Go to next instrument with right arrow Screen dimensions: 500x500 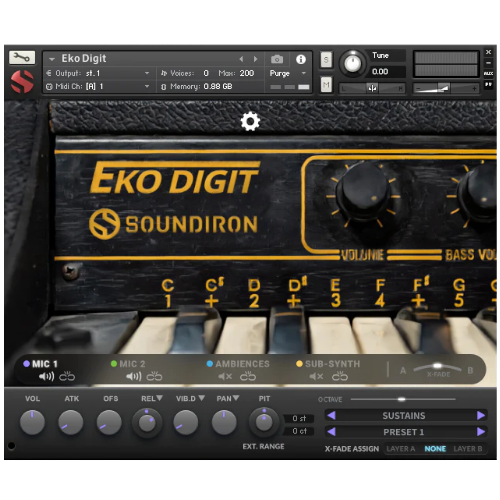pos(255,59)
